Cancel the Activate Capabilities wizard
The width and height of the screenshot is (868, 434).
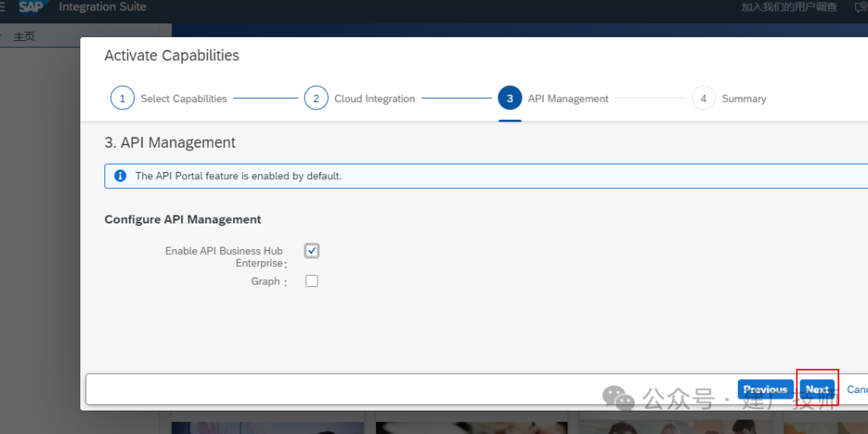(857, 390)
